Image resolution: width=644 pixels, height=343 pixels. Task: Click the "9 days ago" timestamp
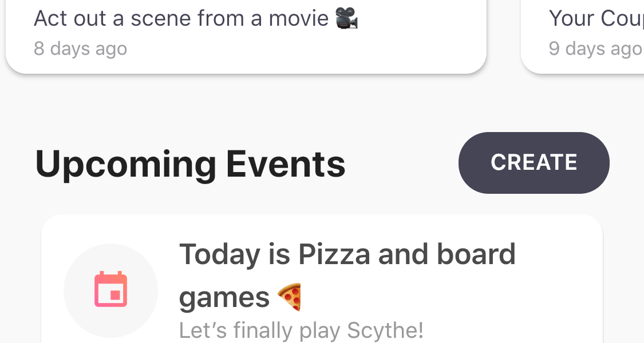coord(595,49)
